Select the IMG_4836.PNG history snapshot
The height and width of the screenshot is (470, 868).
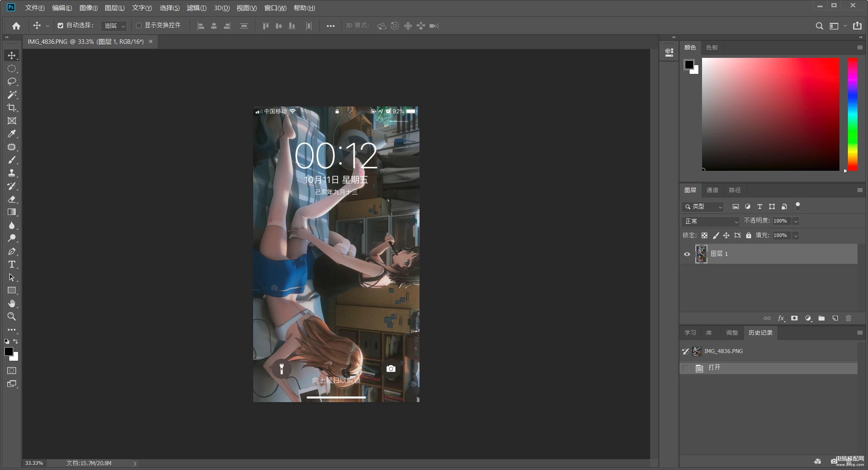768,351
